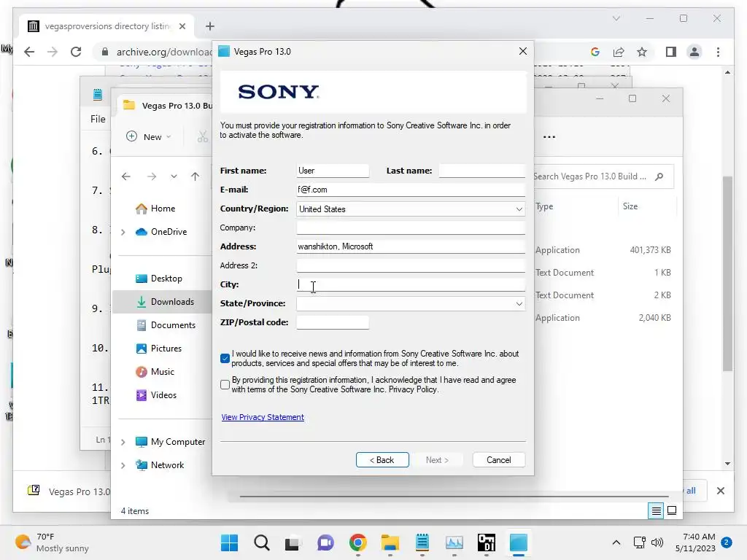The width and height of the screenshot is (747, 560).
Task: Click the Google icon in address bar
Action: coord(595,52)
